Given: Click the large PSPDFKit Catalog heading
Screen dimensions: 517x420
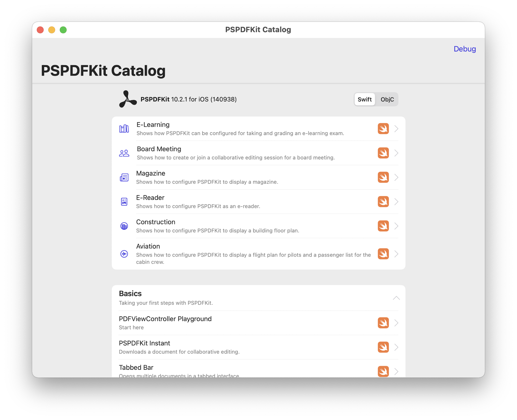Looking at the screenshot, I should point(103,71).
